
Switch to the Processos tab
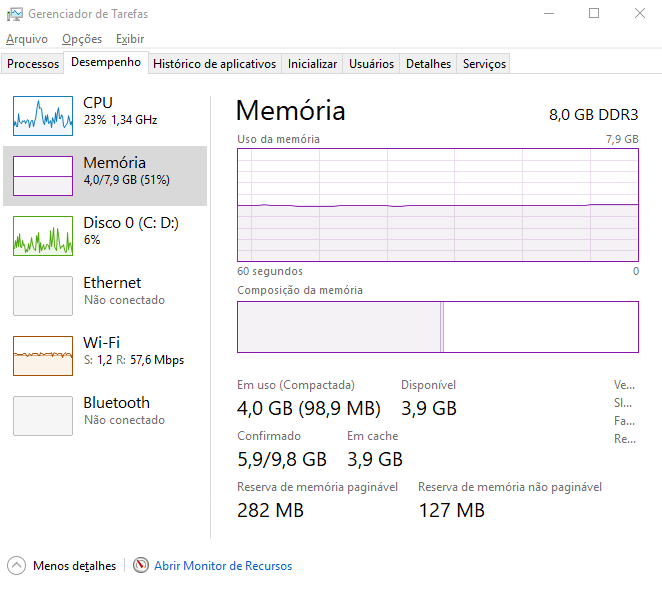33,64
